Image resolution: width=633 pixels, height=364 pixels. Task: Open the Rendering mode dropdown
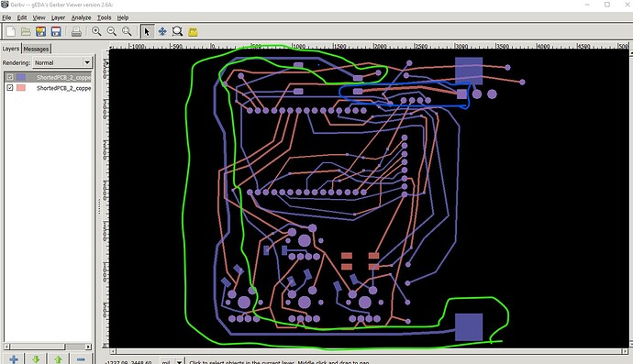point(62,62)
